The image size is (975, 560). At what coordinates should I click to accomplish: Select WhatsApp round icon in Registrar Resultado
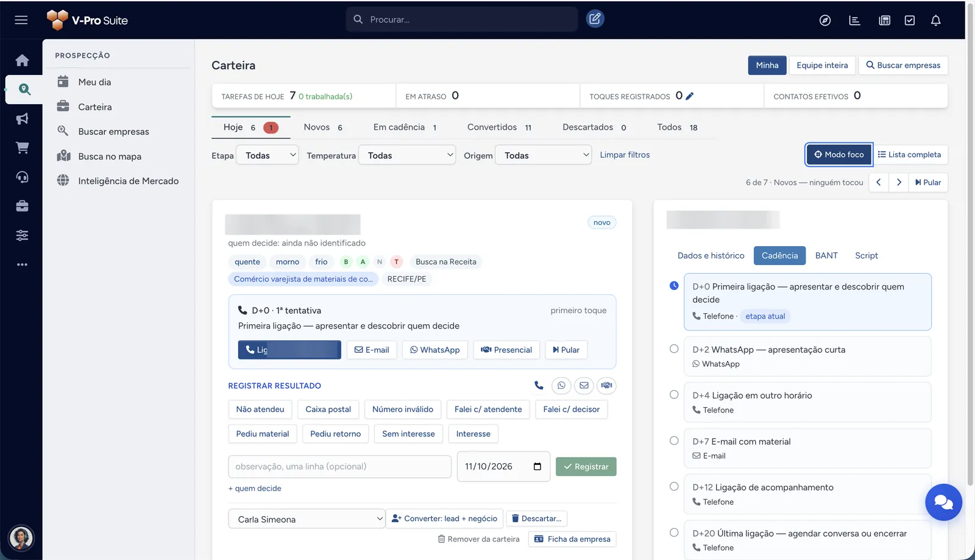click(561, 386)
